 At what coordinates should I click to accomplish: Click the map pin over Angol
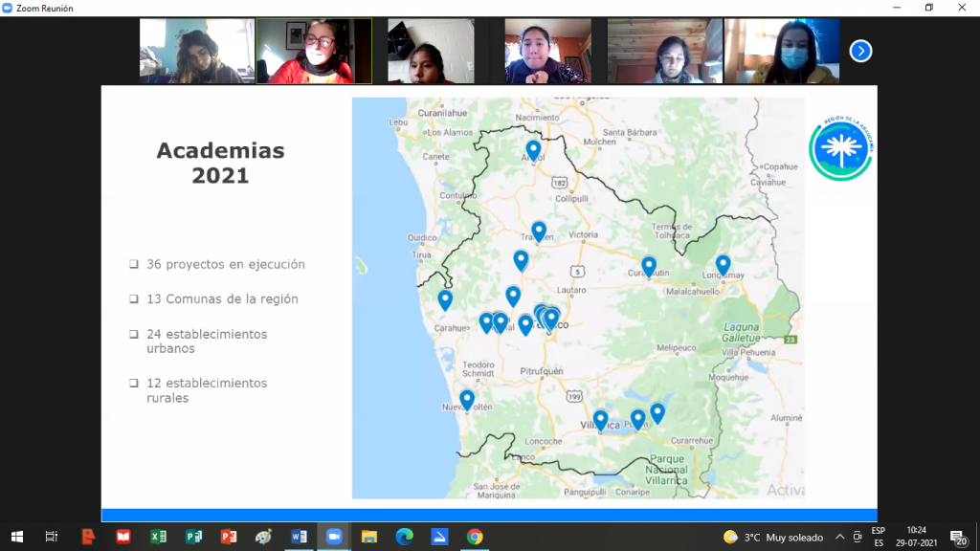coord(533,150)
